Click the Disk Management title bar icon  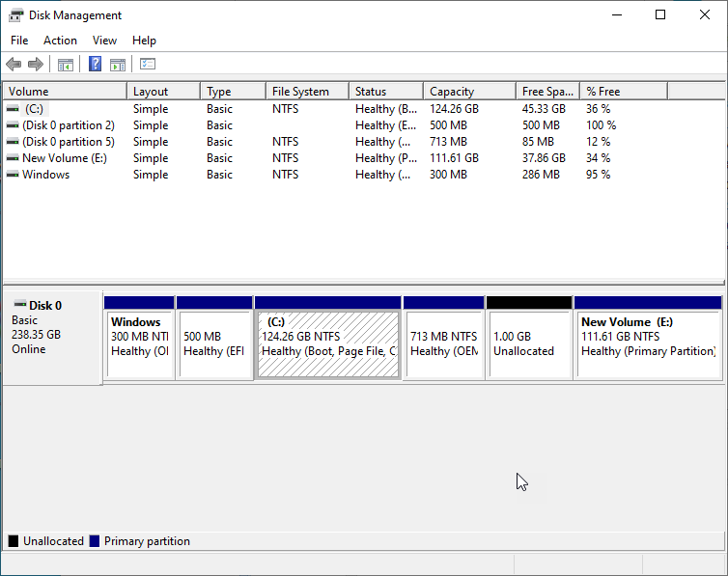pyautogui.click(x=15, y=15)
